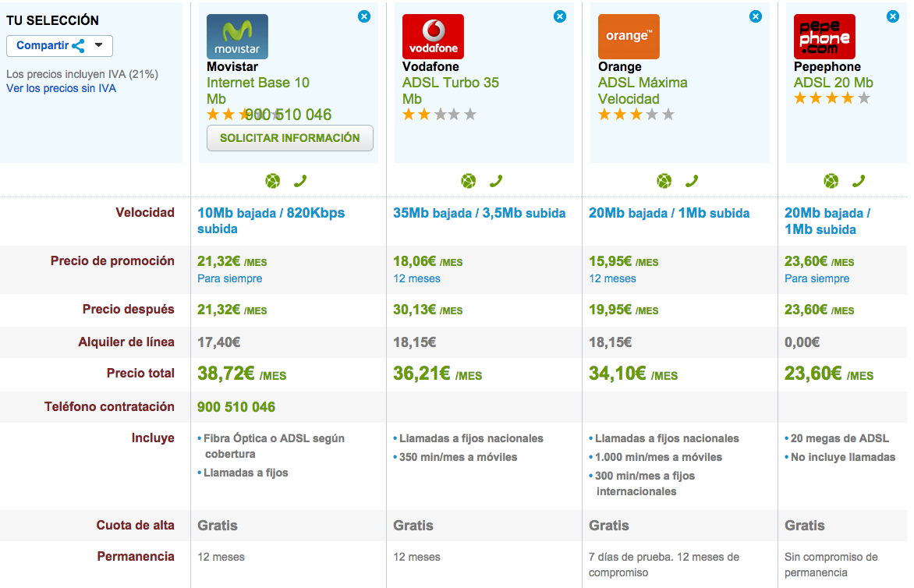This screenshot has height=588, width=914.
Task: Click Vodafone speed '35Mb bajada / 3,5Mb subida'
Action: [x=479, y=214]
